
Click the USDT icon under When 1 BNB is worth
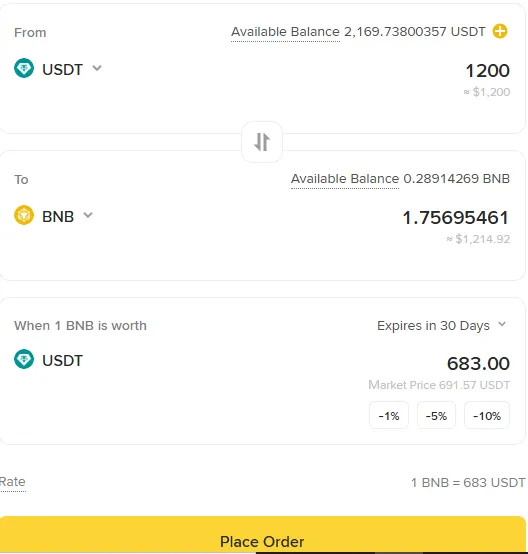coord(24,359)
